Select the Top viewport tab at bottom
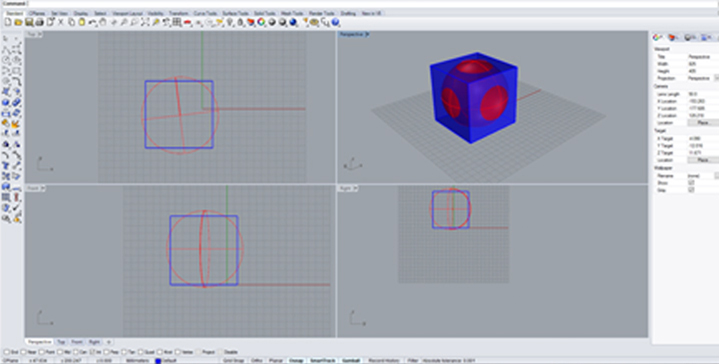 pyautogui.click(x=61, y=342)
